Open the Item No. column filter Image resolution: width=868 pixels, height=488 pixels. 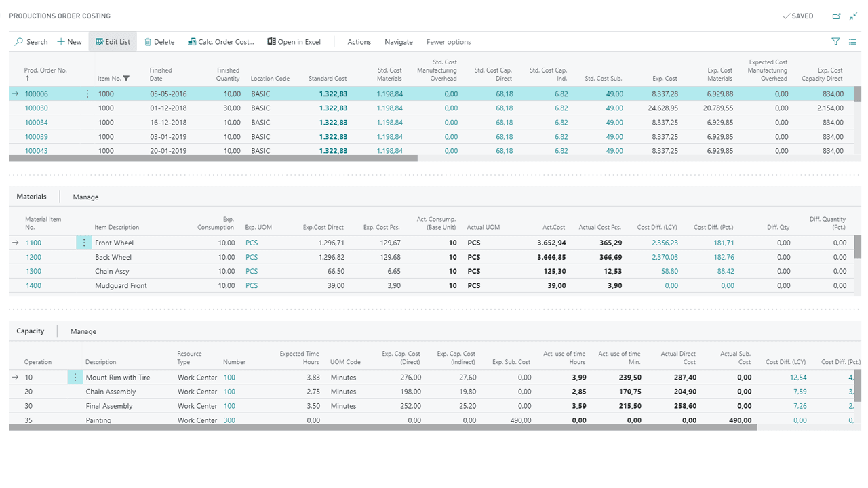coord(126,79)
